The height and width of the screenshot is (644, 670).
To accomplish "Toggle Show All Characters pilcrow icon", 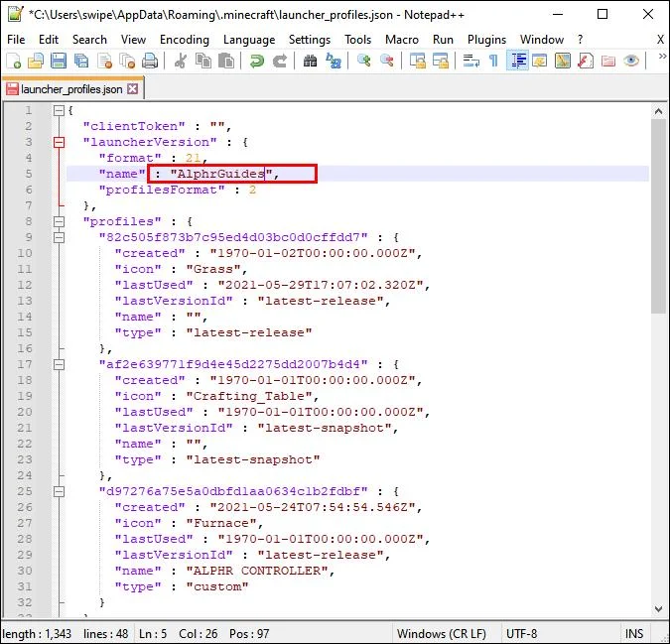I will click(x=493, y=61).
